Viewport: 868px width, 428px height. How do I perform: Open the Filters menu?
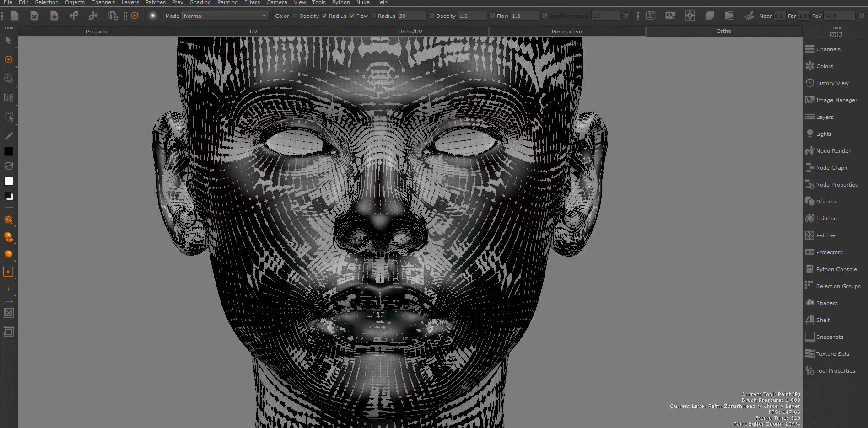[252, 3]
